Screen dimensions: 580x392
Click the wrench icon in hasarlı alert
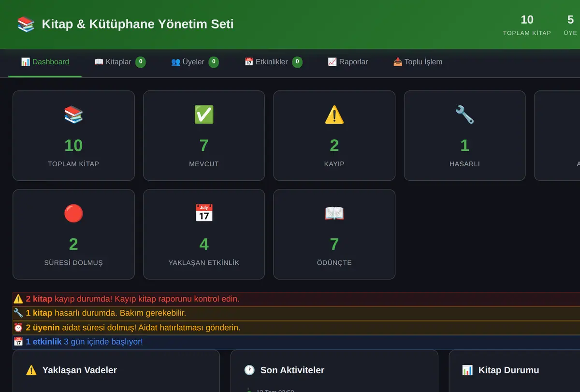[x=18, y=313]
